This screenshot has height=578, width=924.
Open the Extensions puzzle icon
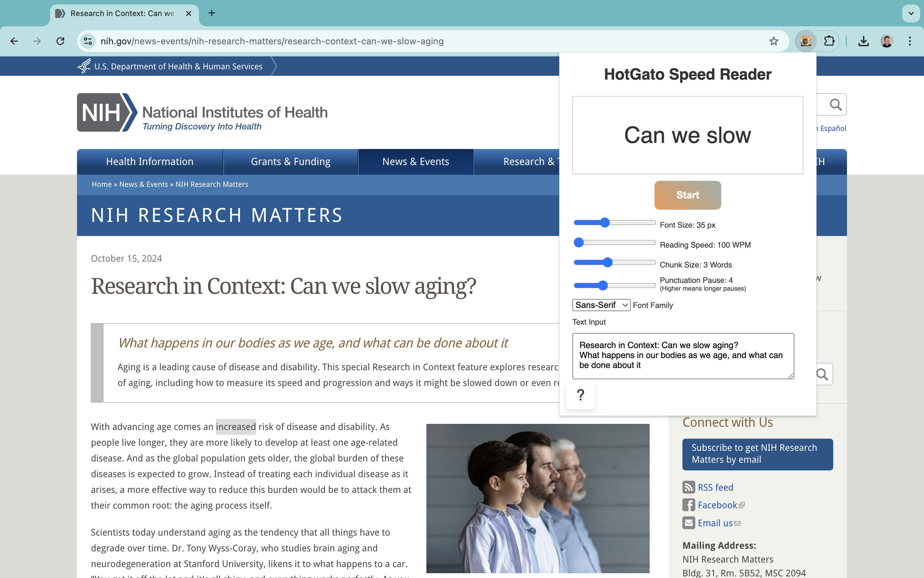(829, 41)
